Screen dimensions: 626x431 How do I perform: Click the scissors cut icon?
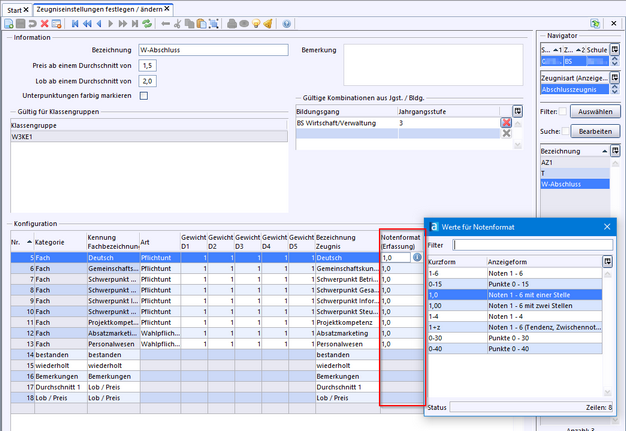click(178, 22)
